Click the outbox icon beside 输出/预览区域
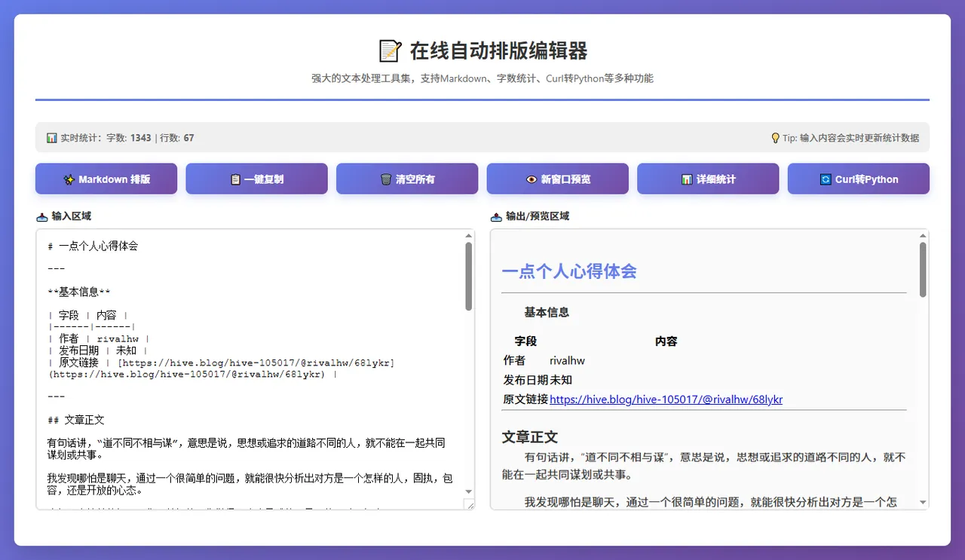The image size is (965, 560). pyautogui.click(x=496, y=216)
